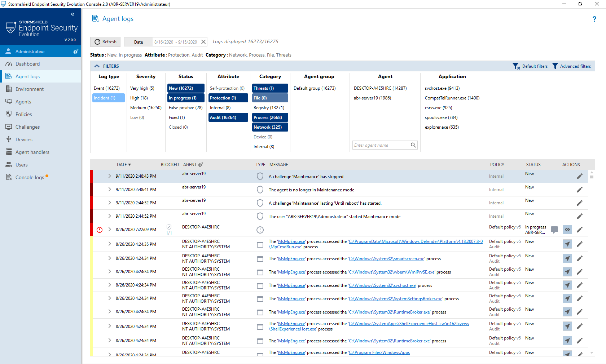
Task: Apply the Default filters
Action: pos(530,66)
